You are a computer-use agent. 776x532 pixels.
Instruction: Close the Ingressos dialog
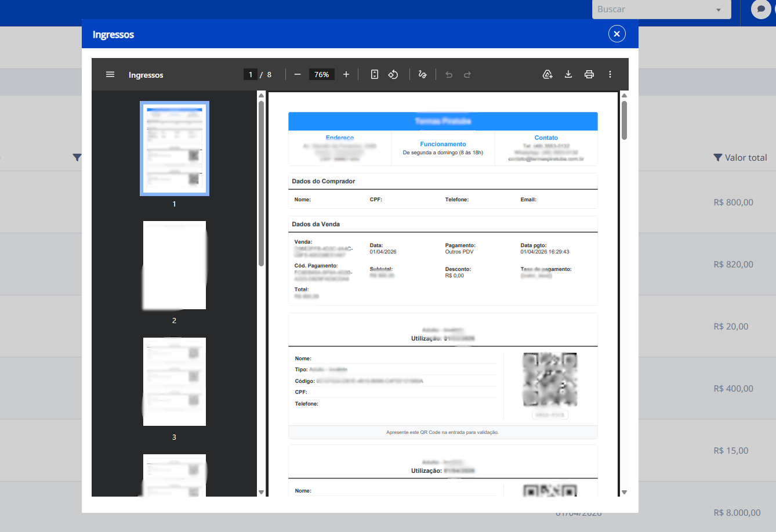[x=617, y=34]
